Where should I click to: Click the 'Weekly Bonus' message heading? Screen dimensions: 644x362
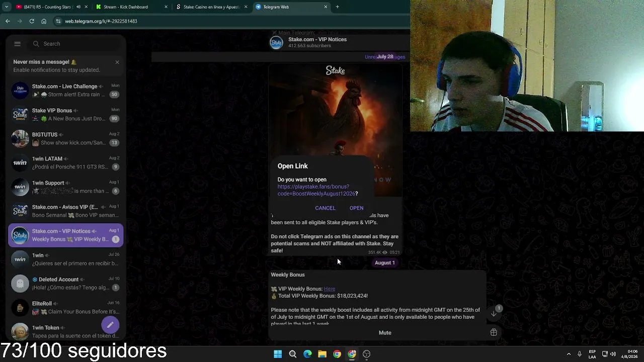click(x=288, y=275)
